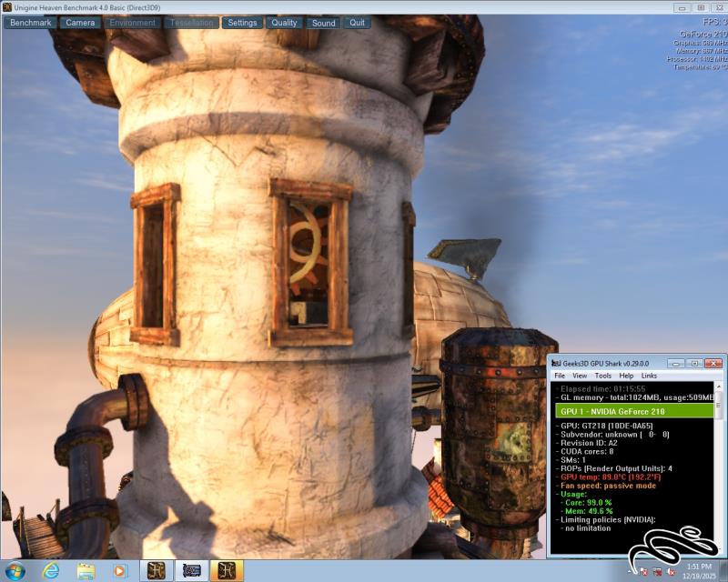Image resolution: width=728 pixels, height=582 pixels.
Task: Open the Quality options
Action: coord(284,23)
